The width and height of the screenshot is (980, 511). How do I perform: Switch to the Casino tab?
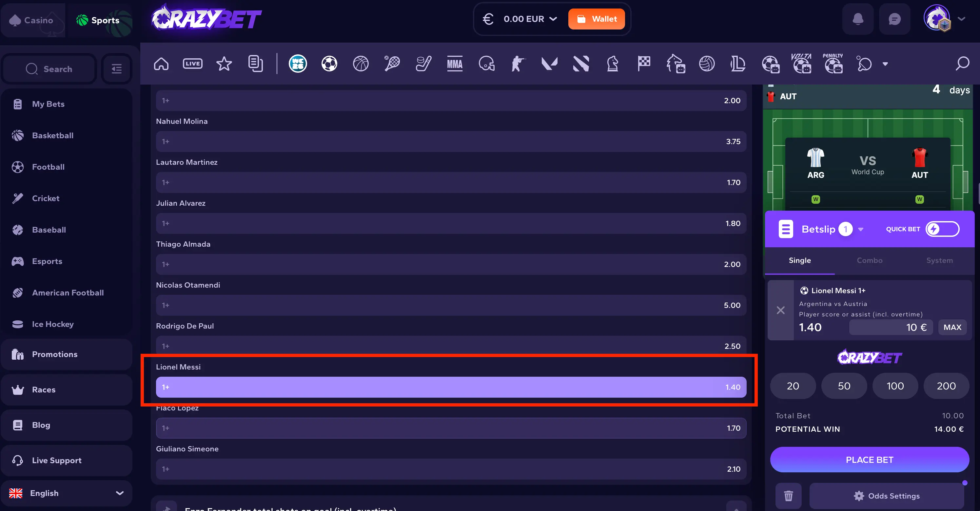(33, 20)
